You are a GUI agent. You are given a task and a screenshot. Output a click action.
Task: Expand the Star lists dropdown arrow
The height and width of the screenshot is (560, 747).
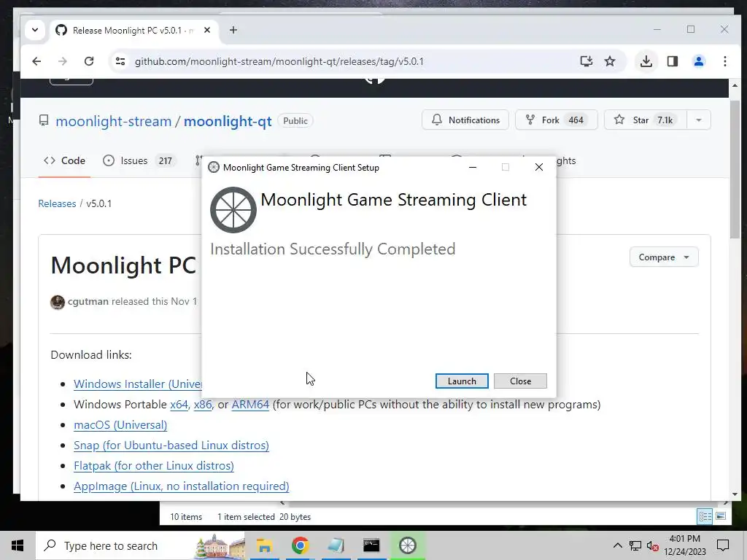tap(699, 120)
